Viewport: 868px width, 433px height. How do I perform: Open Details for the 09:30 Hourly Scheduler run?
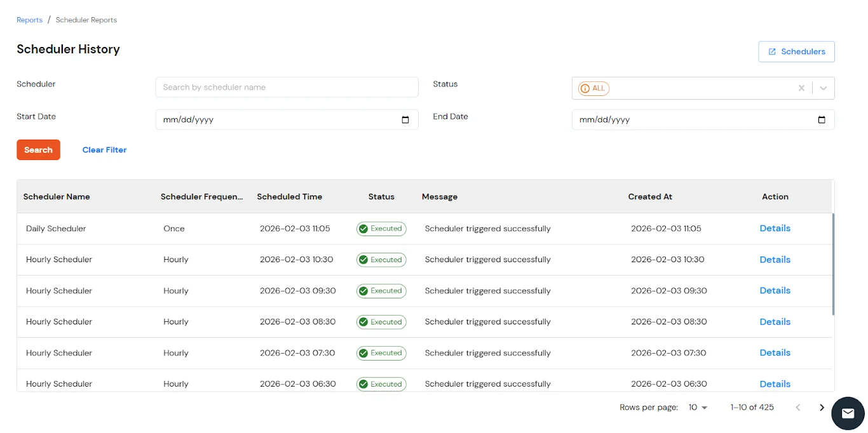(x=775, y=290)
